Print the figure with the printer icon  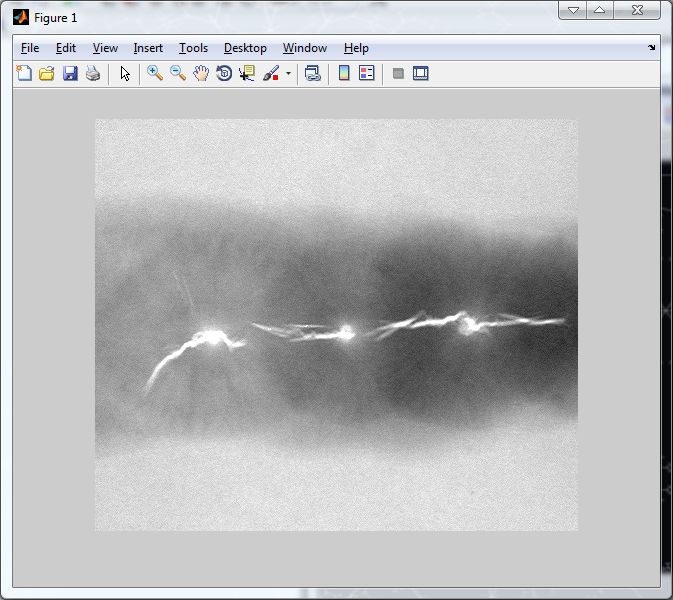point(93,73)
